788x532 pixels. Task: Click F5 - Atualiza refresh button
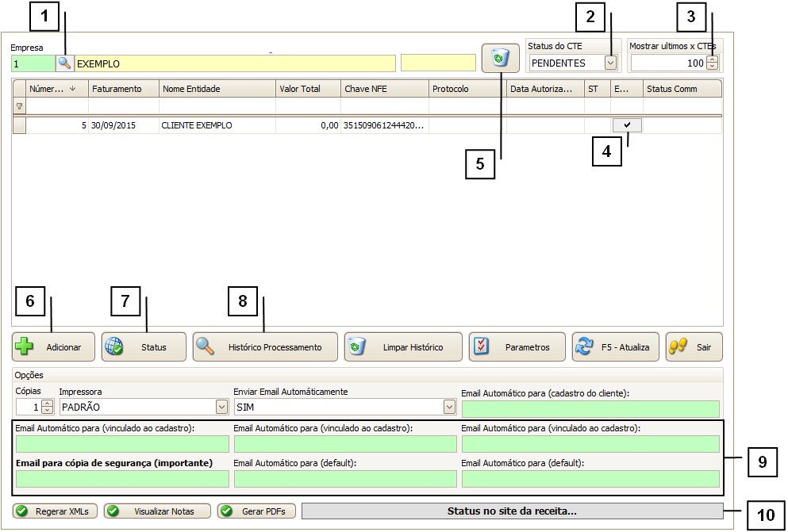tap(615, 347)
